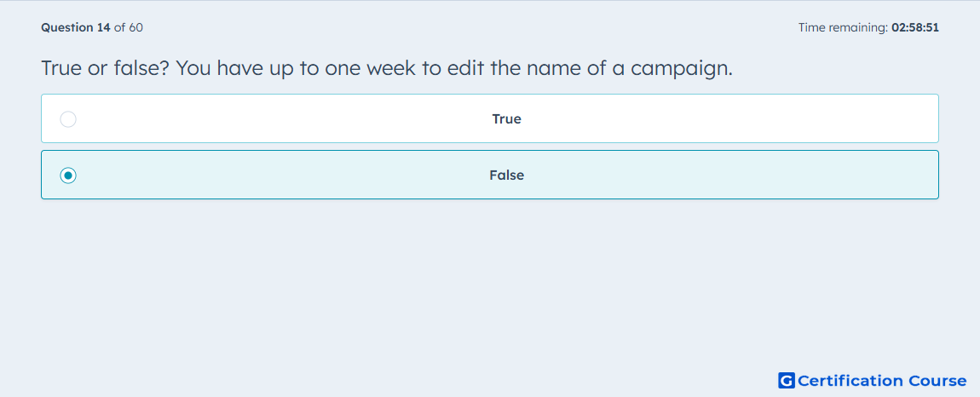Click the blue G logo icon

coord(787,381)
